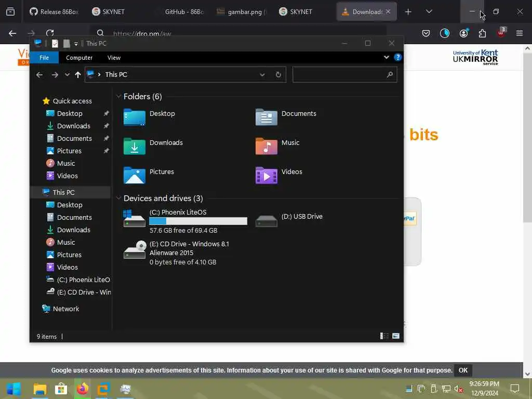The image size is (532, 399).
Task: Click the Pocket save icon in Firefox
Action: [x=426, y=33]
